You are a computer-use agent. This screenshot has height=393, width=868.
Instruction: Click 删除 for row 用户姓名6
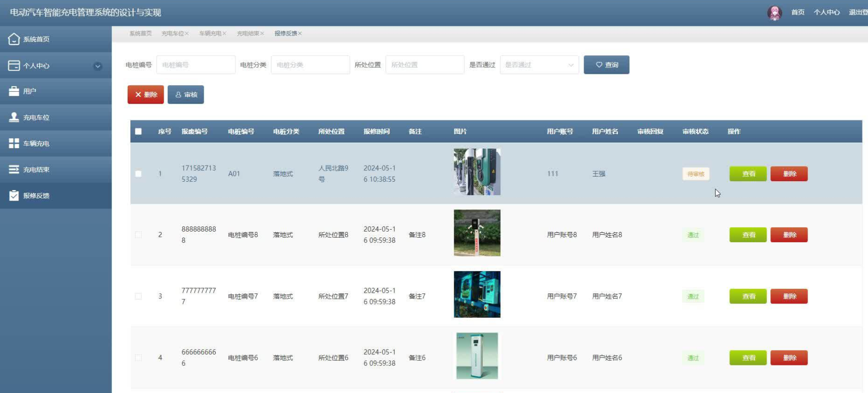tap(789, 357)
